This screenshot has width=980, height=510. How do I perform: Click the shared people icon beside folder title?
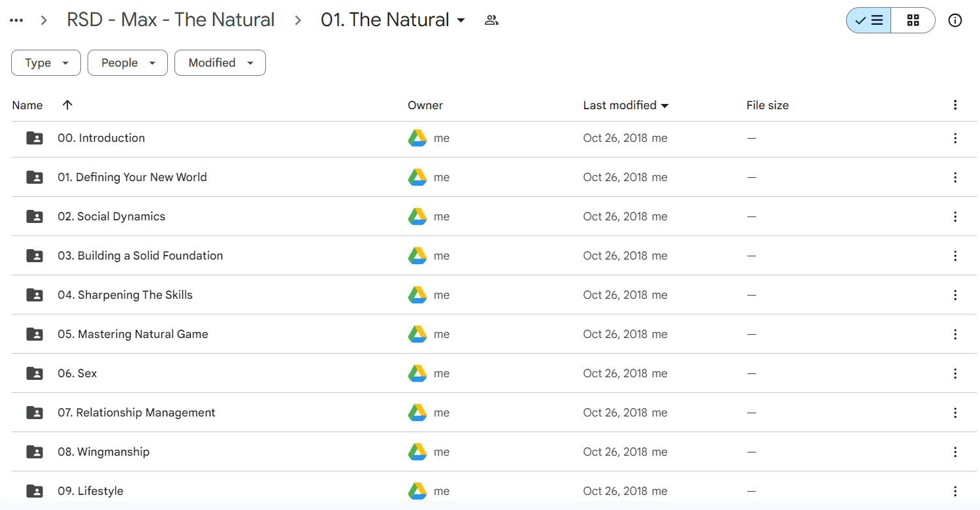pyautogui.click(x=491, y=20)
